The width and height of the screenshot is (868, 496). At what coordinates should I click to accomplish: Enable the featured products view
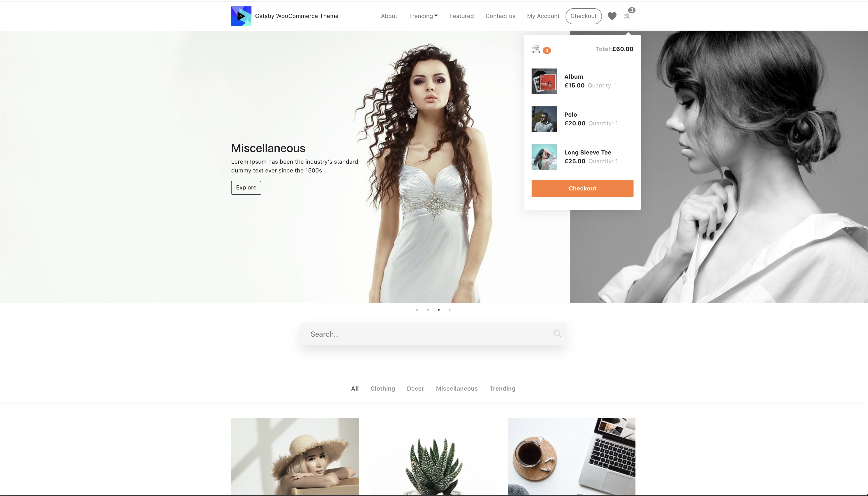click(x=461, y=16)
